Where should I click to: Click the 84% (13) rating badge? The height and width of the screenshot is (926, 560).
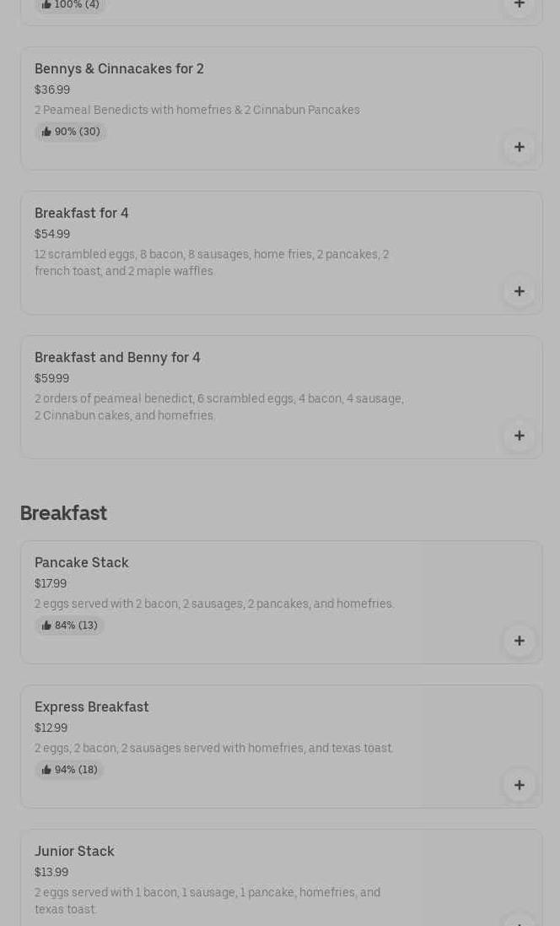[x=70, y=625]
